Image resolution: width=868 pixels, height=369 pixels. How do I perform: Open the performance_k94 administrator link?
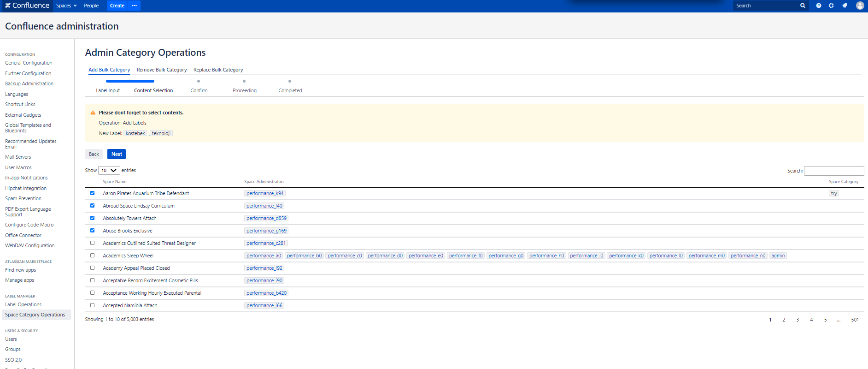click(x=265, y=193)
